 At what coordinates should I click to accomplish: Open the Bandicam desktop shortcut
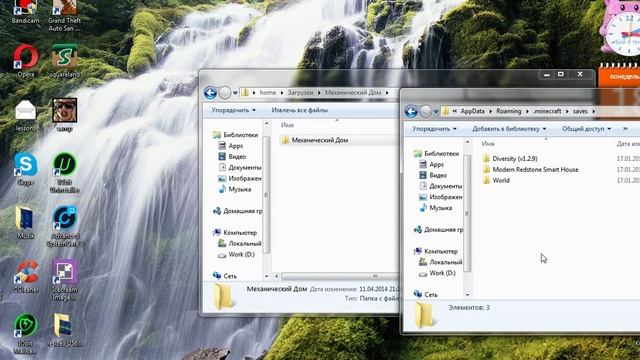coord(25,11)
